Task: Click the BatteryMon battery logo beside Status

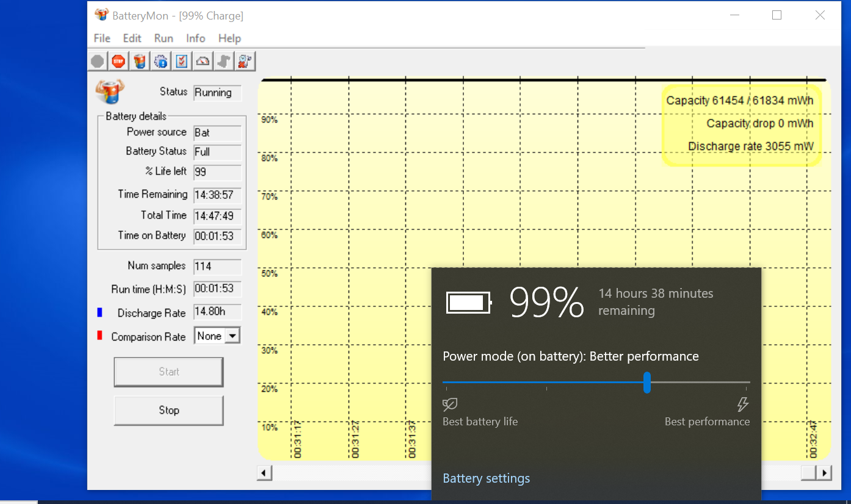Action: [110, 92]
